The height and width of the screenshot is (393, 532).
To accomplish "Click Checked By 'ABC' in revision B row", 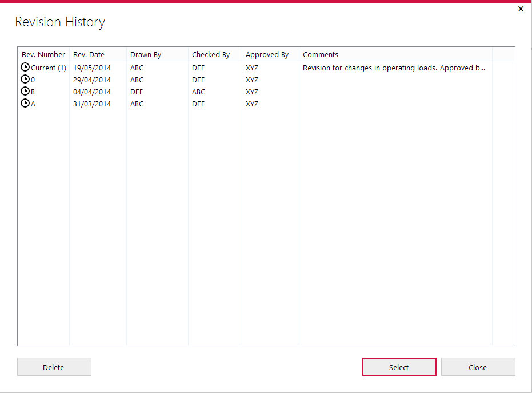I will pos(198,92).
